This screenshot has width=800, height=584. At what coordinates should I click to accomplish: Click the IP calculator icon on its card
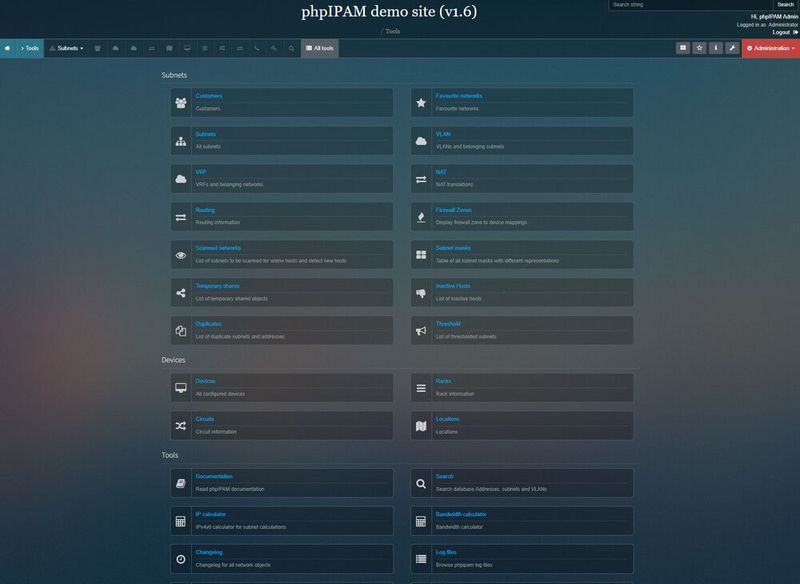coord(180,519)
